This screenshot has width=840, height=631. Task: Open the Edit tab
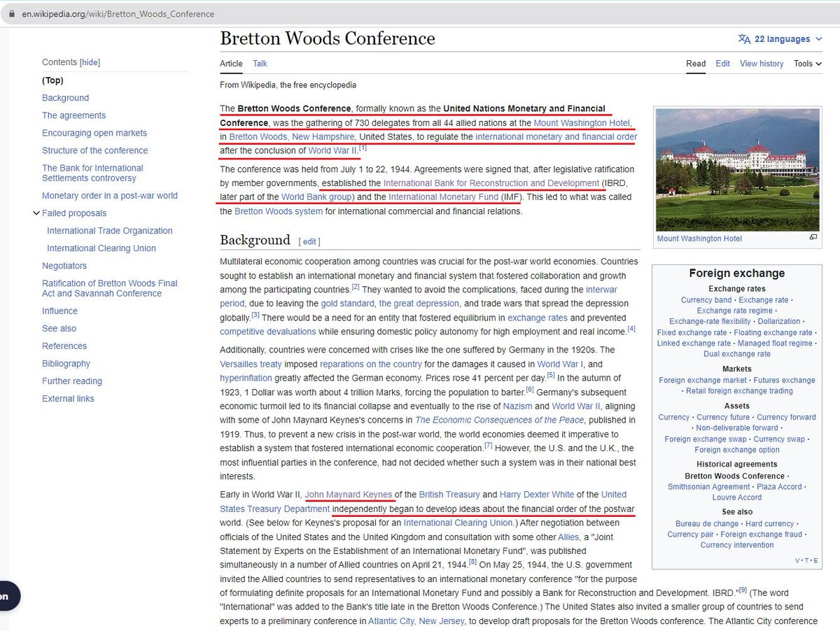point(722,64)
